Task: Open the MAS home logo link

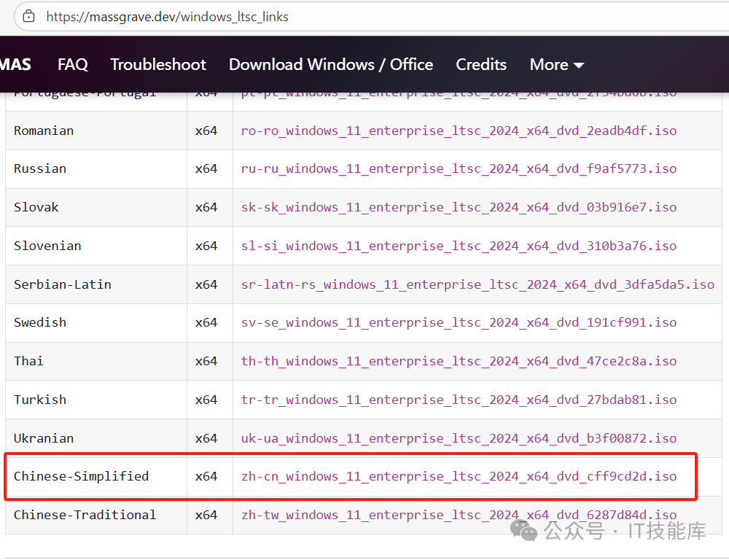Action: [x=16, y=65]
